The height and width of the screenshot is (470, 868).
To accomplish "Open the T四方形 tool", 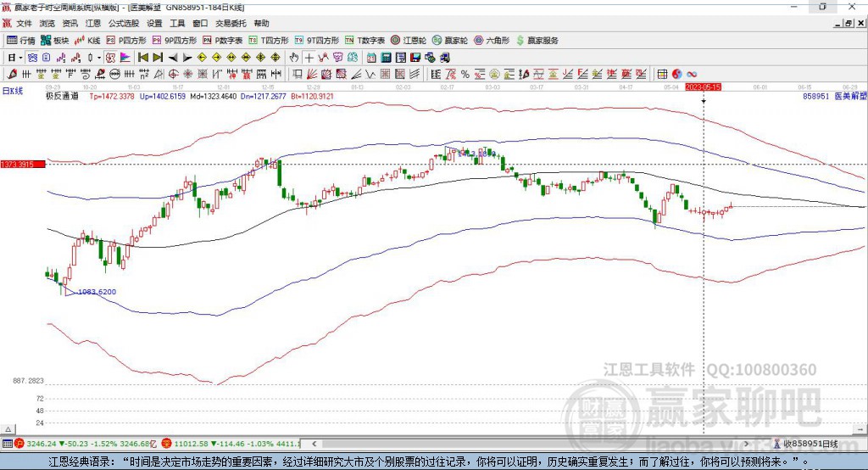I will [x=269, y=41].
